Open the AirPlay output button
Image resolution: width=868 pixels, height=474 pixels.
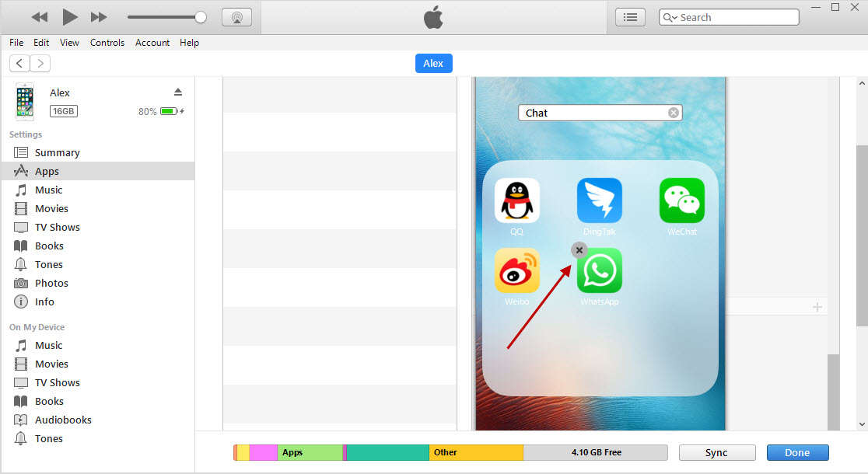[237, 17]
